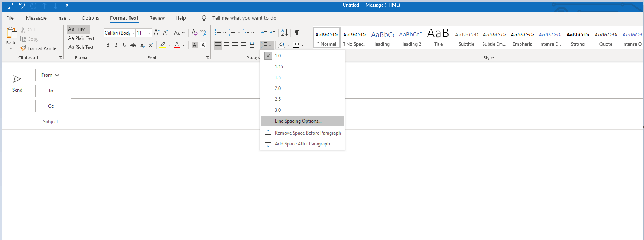Image resolution: width=644 pixels, height=240 pixels.
Task: Switch message format to HTML
Action: pyautogui.click(x=78, y=29)
